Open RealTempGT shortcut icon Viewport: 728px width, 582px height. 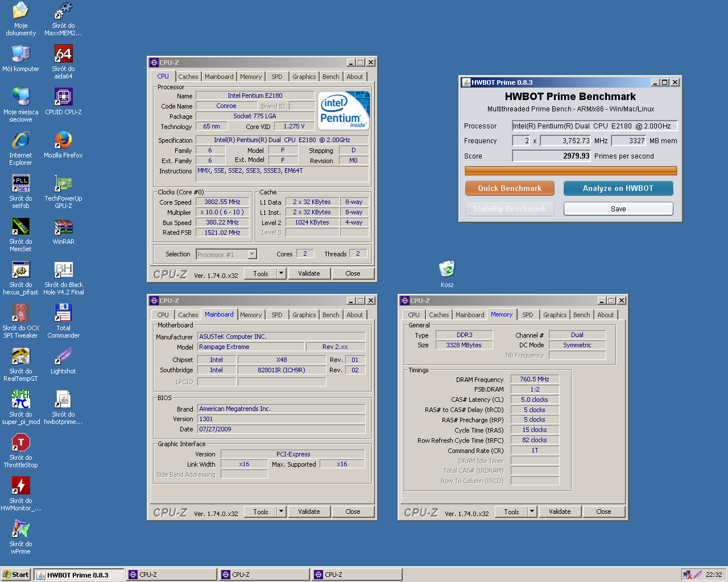20,356
